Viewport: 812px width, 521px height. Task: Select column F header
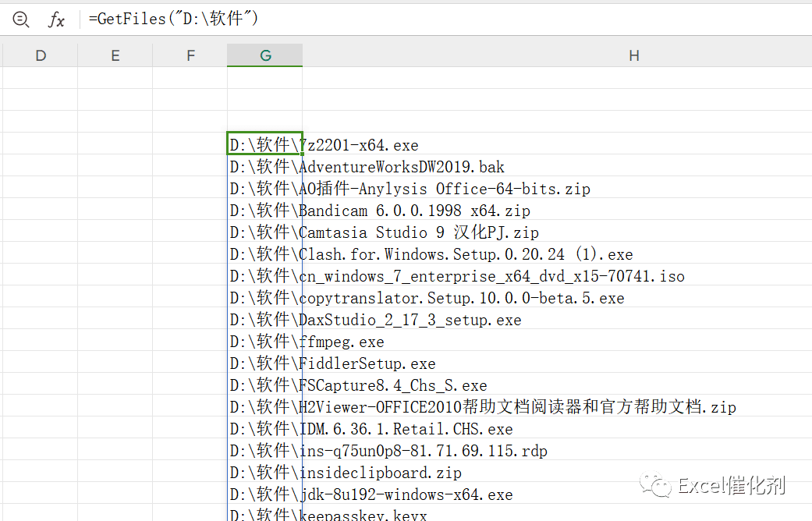pyautogui.click(x=190, y=55)
